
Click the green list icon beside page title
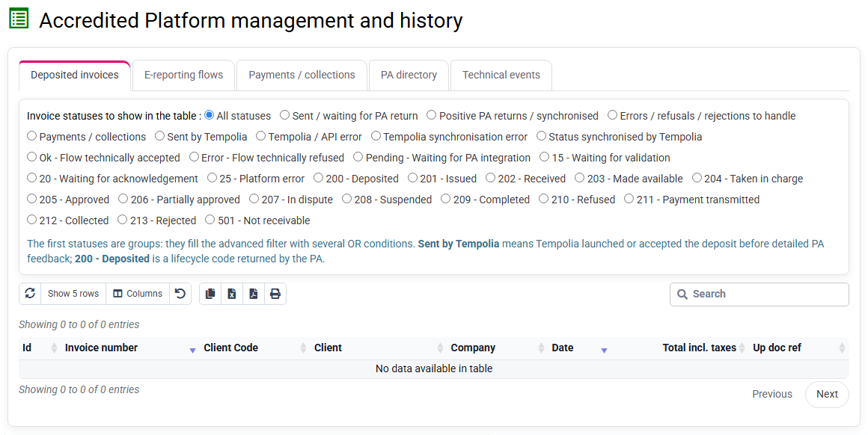(x=19, y=18)
